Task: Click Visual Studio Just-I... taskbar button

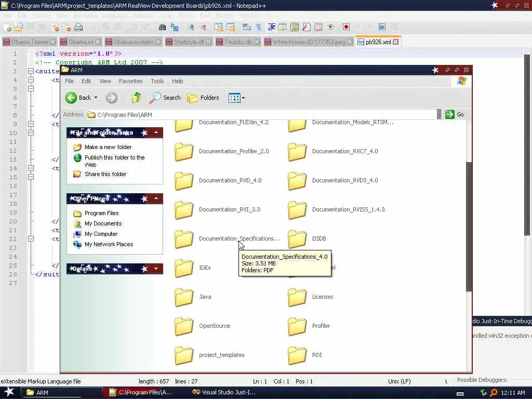Action: tap(224, 392)
